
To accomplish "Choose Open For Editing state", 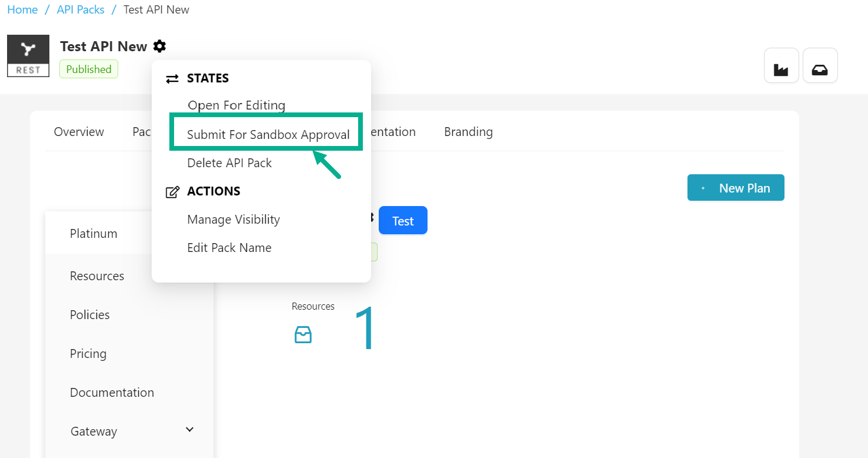I will [236, 105].
